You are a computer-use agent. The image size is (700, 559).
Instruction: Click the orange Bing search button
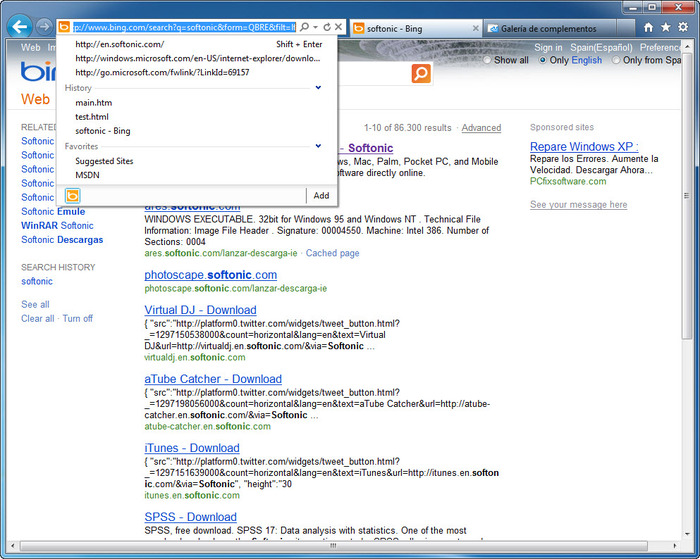click(421, 73)
